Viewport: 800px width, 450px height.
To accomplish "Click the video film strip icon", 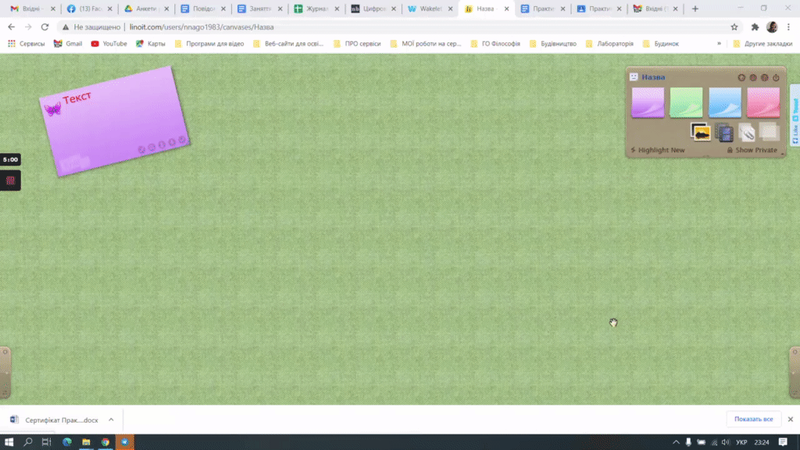I will click(x=725, y=132).
